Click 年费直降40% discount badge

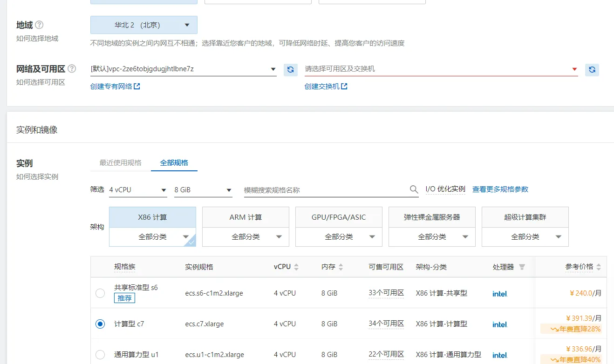(571, 360)
